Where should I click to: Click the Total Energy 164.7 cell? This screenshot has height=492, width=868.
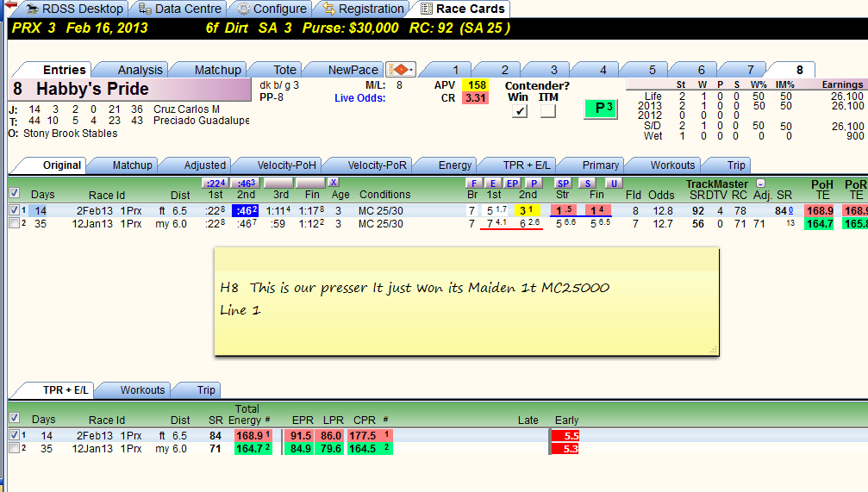pyautogui.click(x=253, y=448)
